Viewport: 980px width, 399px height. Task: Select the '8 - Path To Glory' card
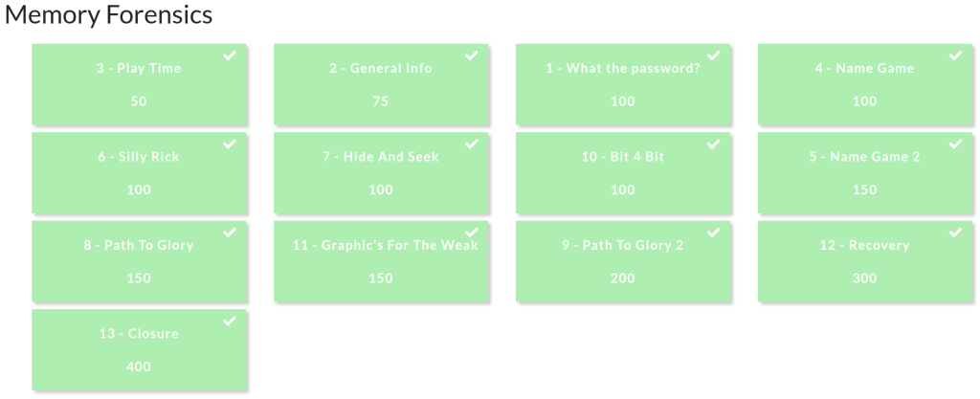[139, 261]
